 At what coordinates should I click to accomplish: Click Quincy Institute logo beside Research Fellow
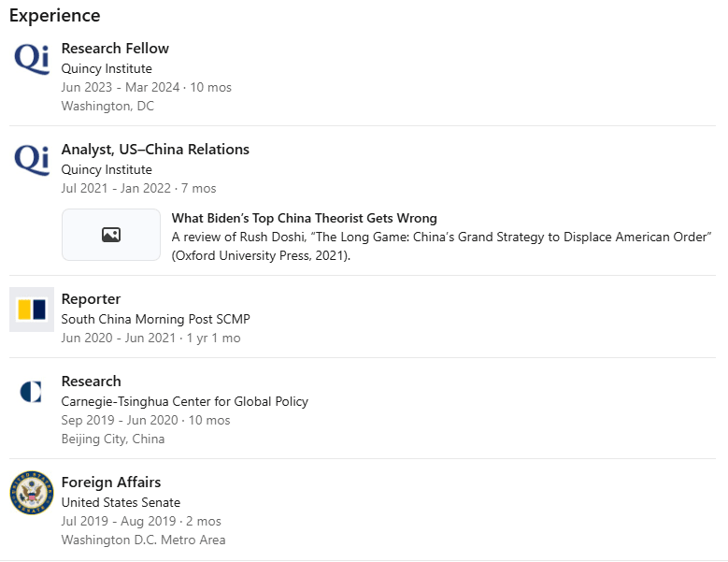pos(32,59)
